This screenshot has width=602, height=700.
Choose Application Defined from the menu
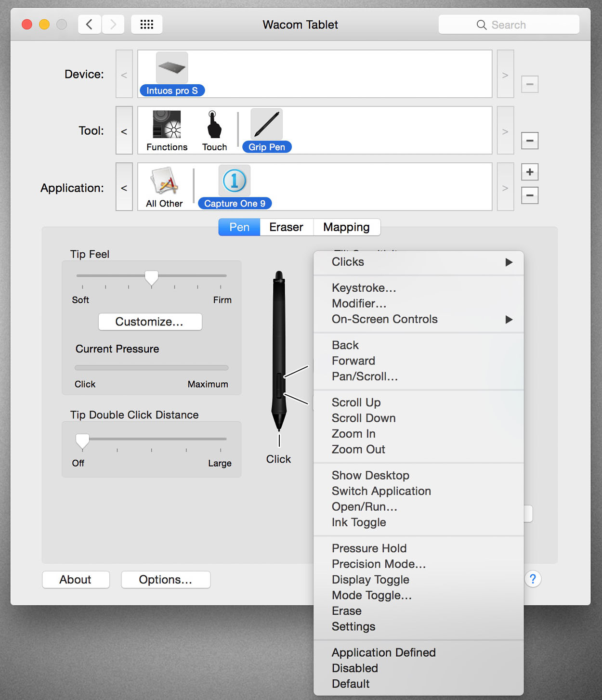tap(419, 653)
